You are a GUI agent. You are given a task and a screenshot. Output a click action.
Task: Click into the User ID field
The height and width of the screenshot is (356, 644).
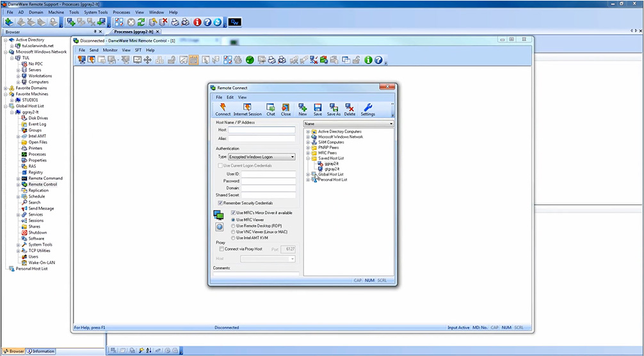268,174
